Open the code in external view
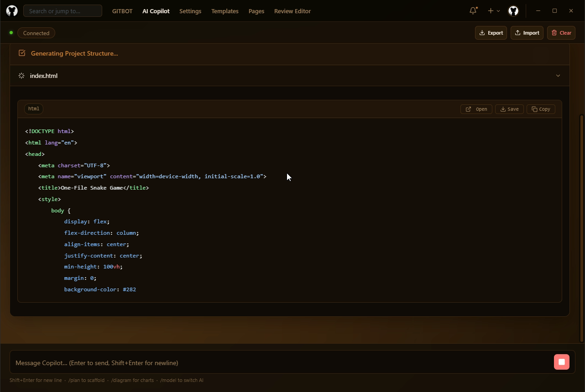The image size is (585, 392). pyautogui.click(x=476, y=109)
